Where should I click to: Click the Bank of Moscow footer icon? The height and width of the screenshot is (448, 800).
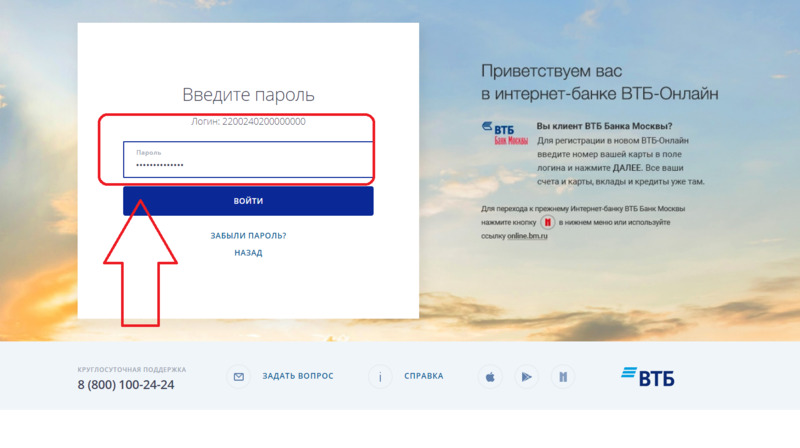563,377
